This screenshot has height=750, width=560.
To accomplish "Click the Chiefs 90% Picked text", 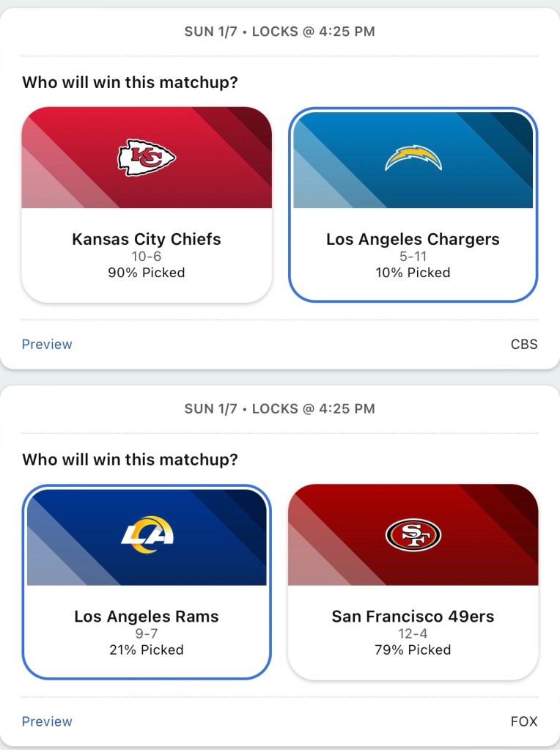I will (147, 273).
